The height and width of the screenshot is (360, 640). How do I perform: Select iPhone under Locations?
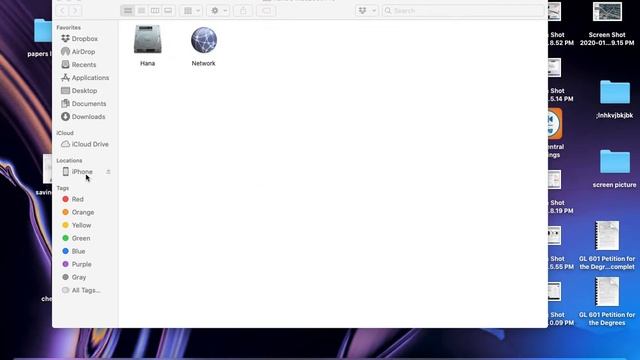[x=82, y=172]
